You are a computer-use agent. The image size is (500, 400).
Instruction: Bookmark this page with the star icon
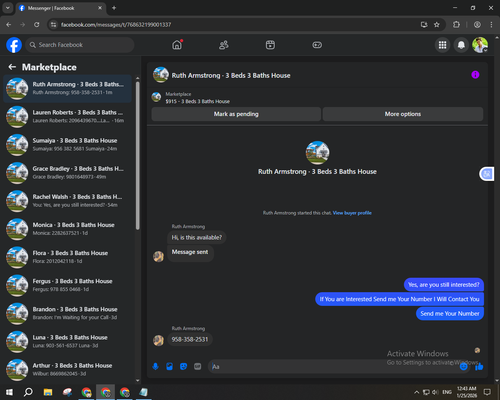pyautogui.click(x=437, y=25)
